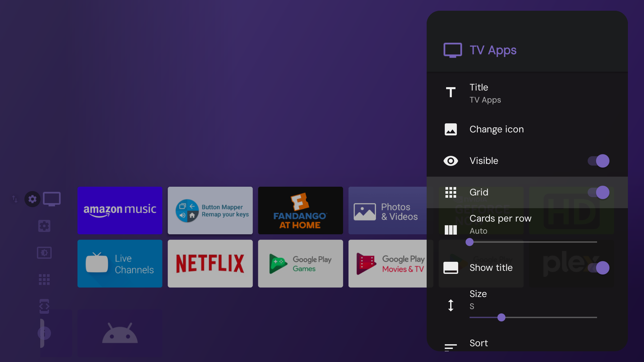
Task: Click the columns icon for Cards per row
Action: 451,230
